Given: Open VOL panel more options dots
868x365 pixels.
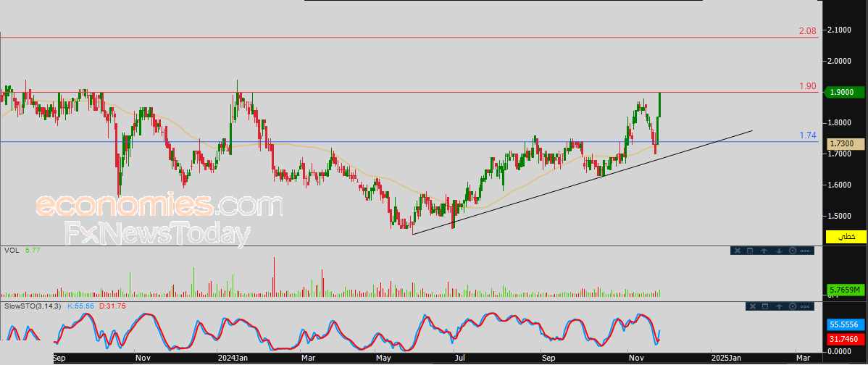Looking at the screenshot, I should point(806,251).
